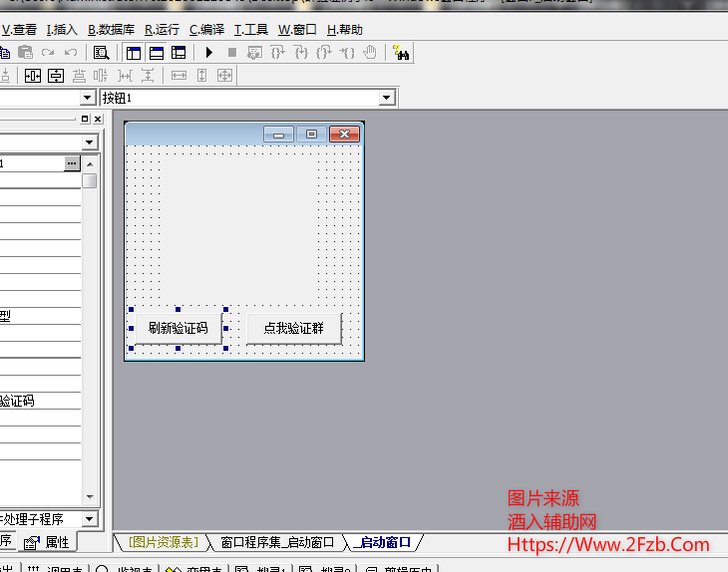Viewport: 728px width, 572px height.
Task: Click the Stop toolbar icon
Action: pos(231,52)
